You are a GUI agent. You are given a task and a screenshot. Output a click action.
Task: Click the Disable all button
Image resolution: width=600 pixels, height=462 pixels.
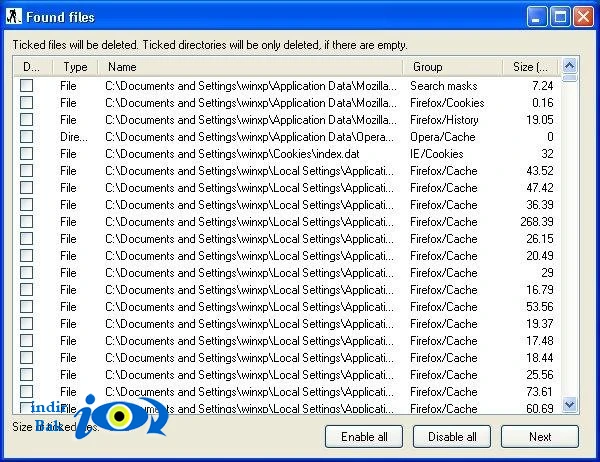(x=452, y=437)
